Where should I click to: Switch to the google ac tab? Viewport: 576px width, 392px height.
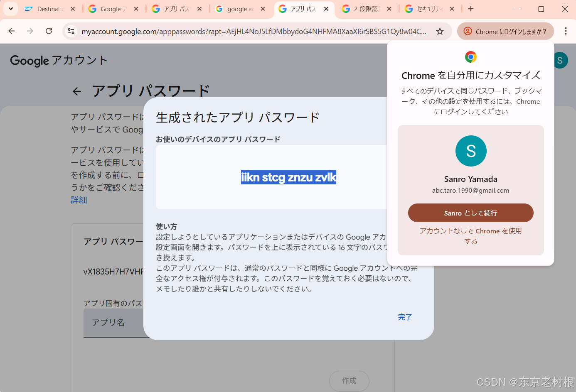coord(240,9)
